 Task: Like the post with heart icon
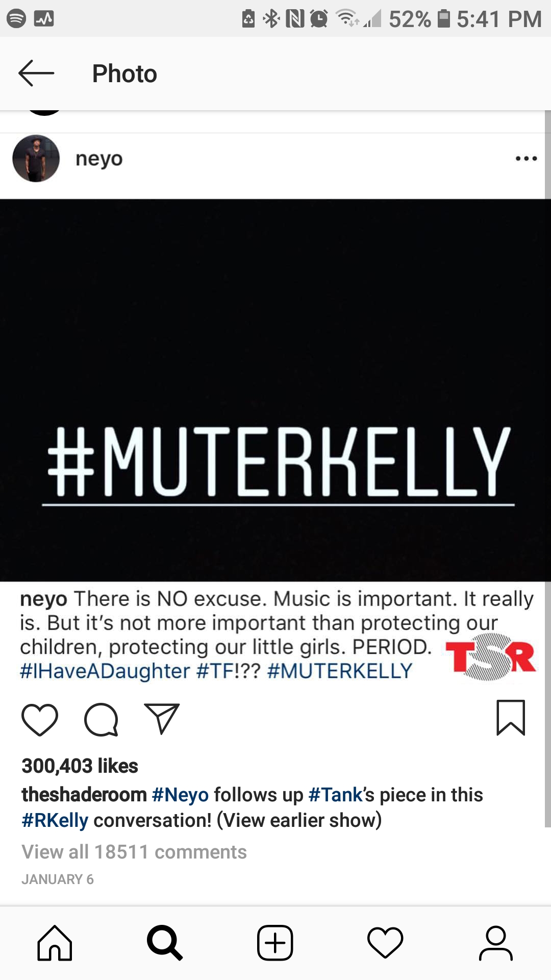click(40, 719)
